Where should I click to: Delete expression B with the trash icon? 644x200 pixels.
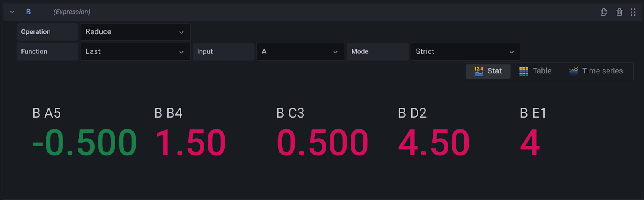pos(619,12)
